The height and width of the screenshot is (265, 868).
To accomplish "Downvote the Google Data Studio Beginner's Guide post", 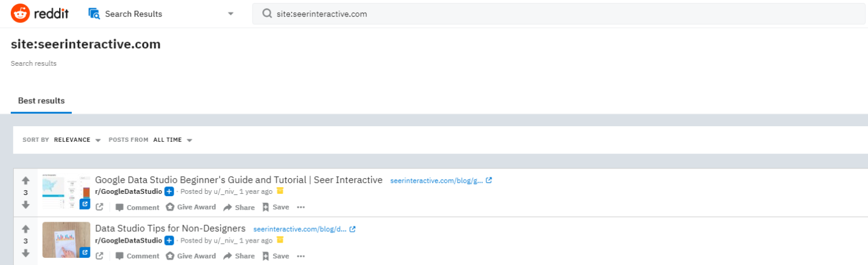I will [x=25, y=205].
